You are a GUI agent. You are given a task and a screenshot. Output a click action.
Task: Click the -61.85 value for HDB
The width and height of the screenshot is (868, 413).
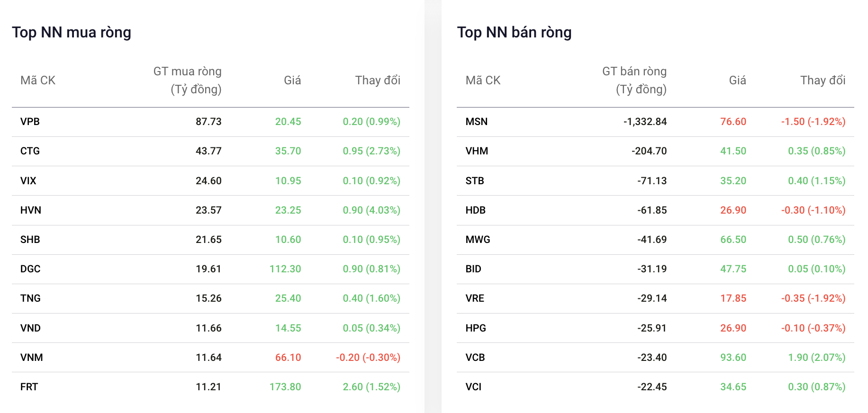click(652, 210)
